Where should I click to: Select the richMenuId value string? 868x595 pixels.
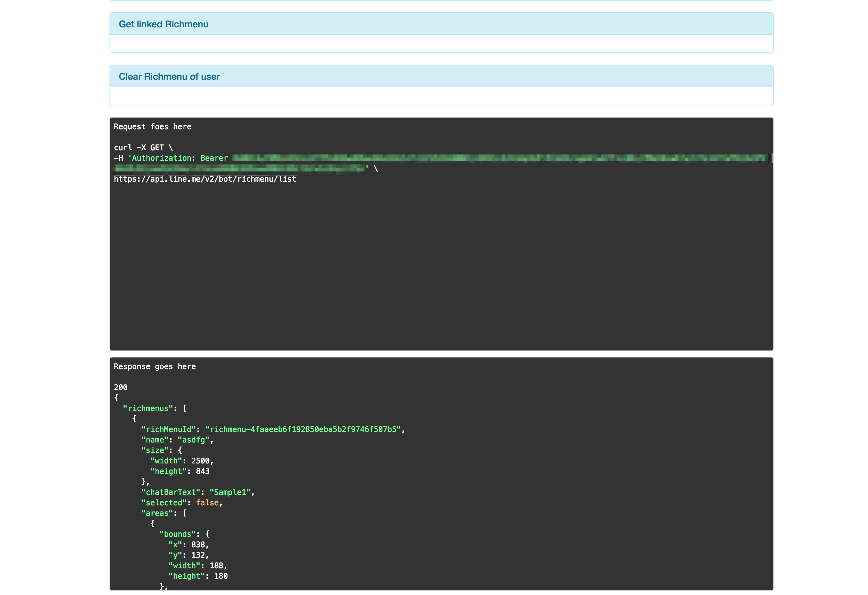303,429
